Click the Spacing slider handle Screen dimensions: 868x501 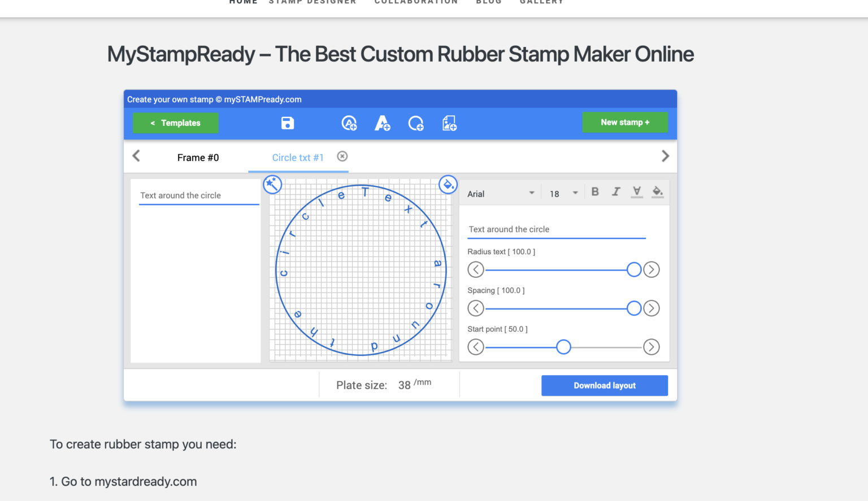point(634,308)
